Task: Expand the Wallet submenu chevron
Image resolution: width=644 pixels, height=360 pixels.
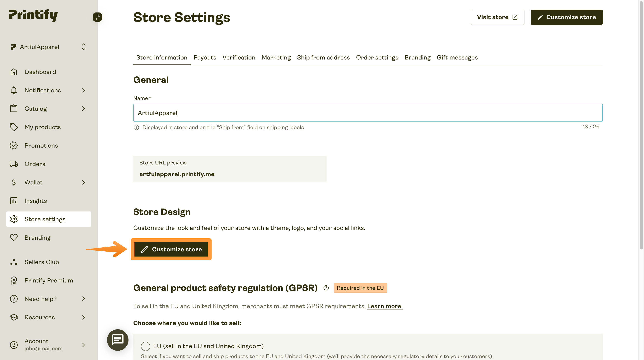Action: click(x=83, y=182)
